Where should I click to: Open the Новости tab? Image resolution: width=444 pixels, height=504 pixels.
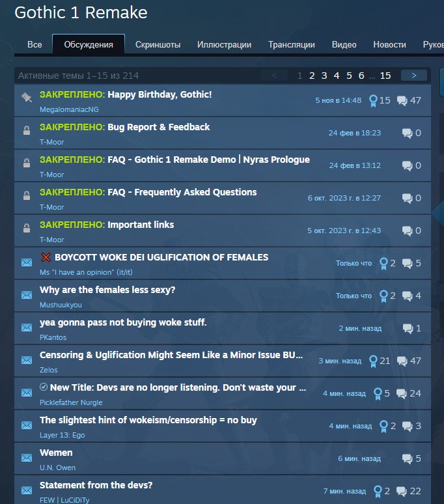pyautogui.click(x=389, y=44)
